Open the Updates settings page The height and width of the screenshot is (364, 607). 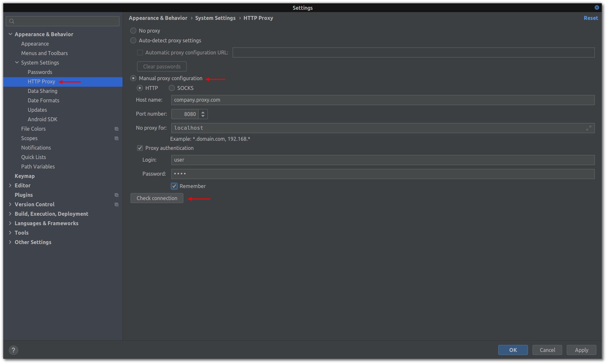(37, 110)
